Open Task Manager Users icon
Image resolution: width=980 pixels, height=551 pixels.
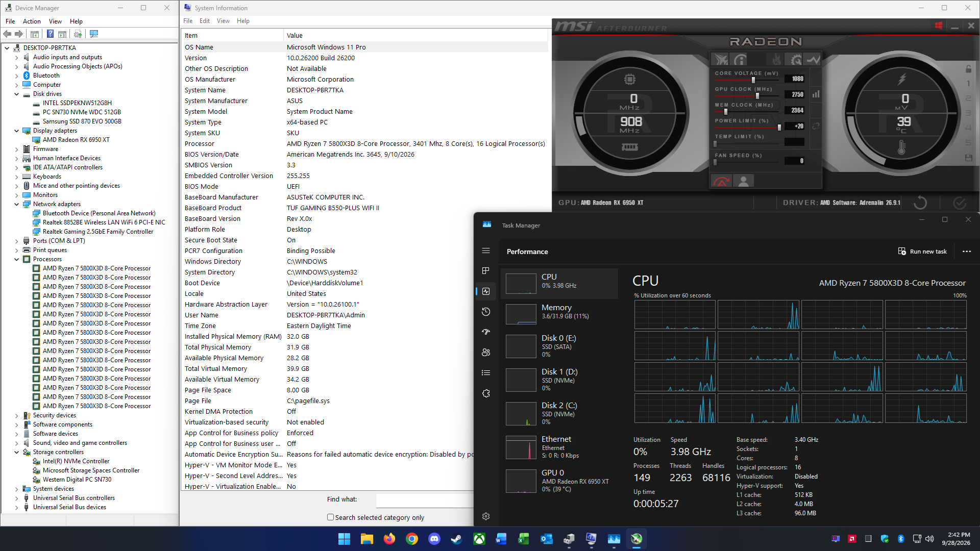[486, 353]
